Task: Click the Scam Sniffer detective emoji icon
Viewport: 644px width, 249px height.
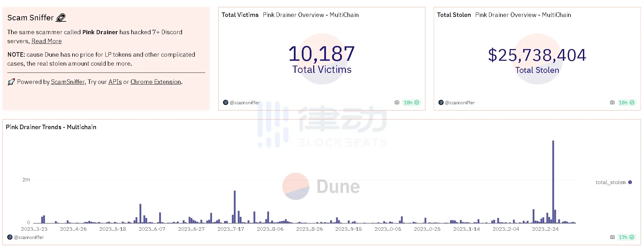Action: click(61, 18)
